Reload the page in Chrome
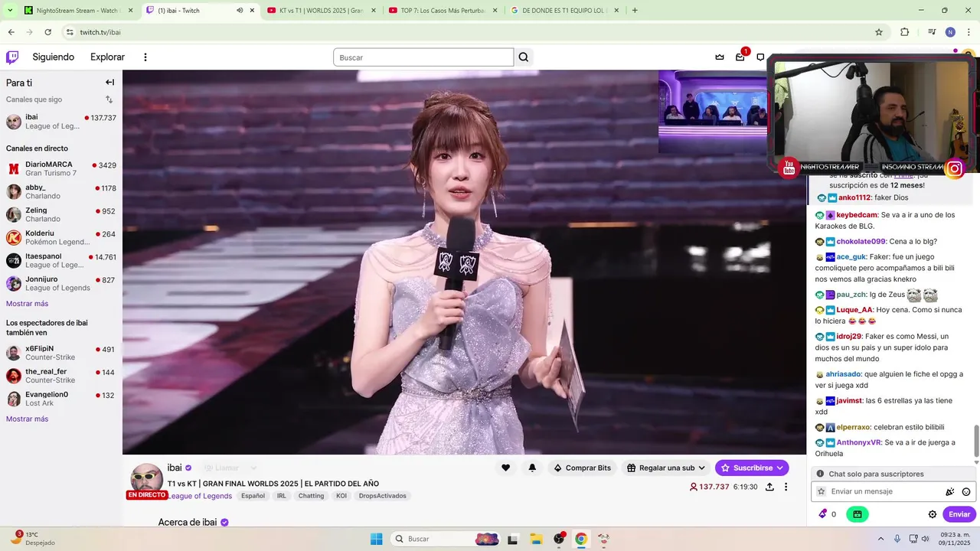Image resolution: width=980 pixels, height=551 pixels. (x=47, y=32)
